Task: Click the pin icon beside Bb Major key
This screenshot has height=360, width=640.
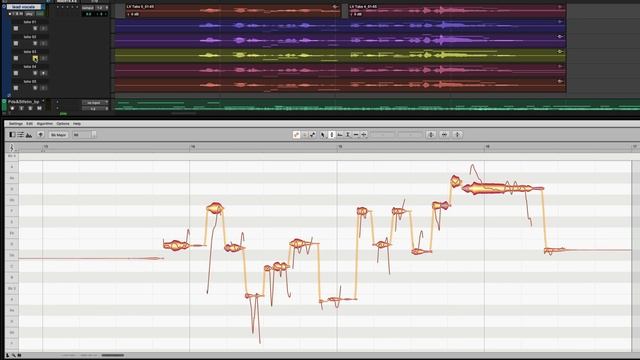Action: 40,134
